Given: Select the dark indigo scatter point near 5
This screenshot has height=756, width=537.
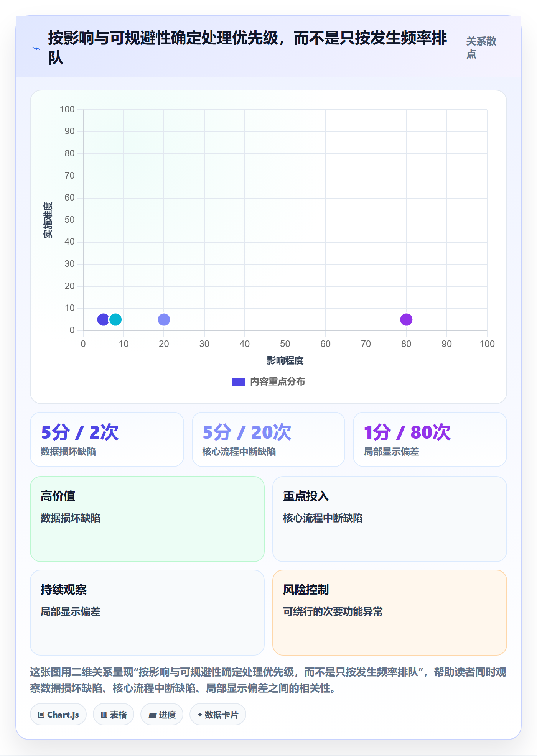Looking at the screenshot, I should pos(103,319).
